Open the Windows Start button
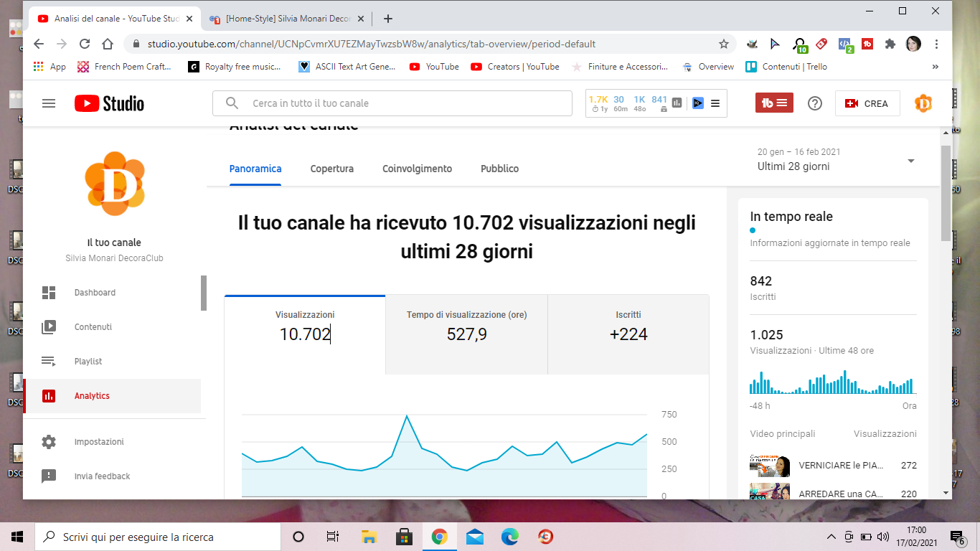Viewport: 980px width, 551px height. 17,537
